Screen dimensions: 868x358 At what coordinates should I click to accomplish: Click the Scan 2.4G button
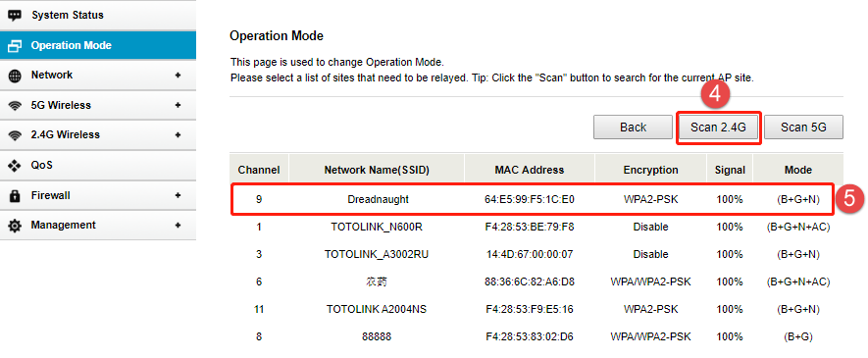(x=719, y=128)
